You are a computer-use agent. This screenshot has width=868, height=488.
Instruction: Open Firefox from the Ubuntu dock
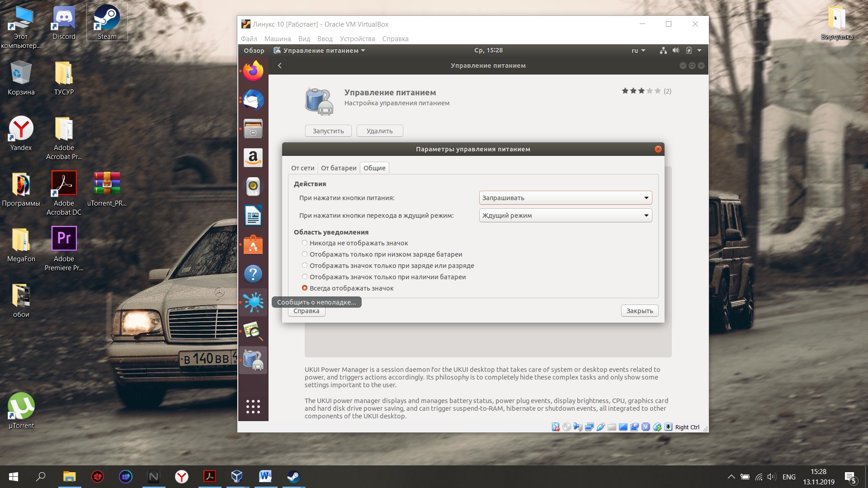(253, 71)
